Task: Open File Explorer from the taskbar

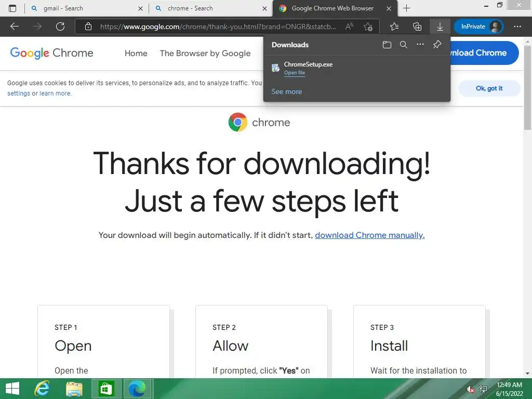Action: tap(74, 389)
